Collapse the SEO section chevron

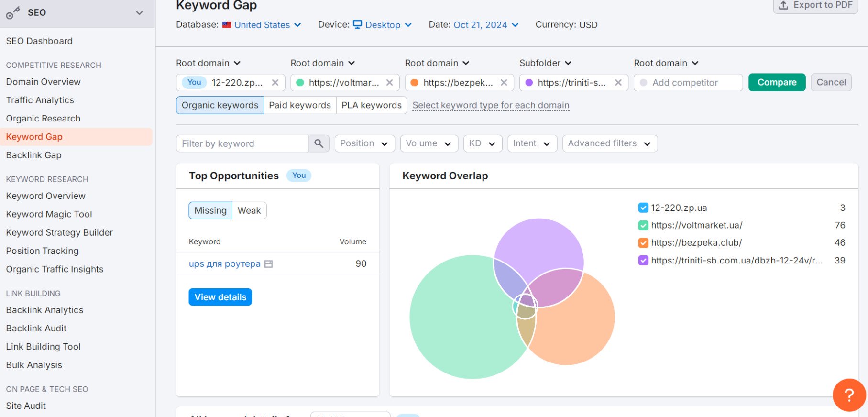click(139, 13)
